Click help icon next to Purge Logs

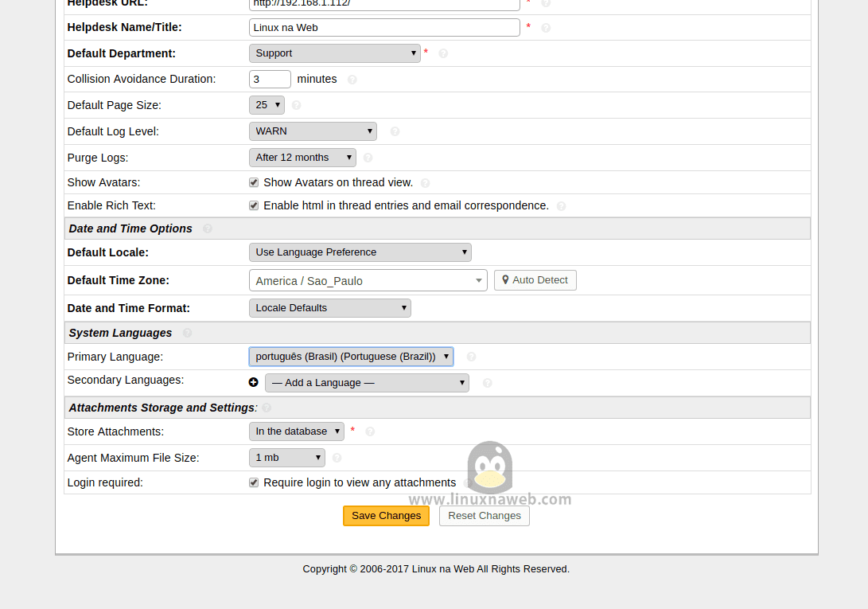[368, 158]
